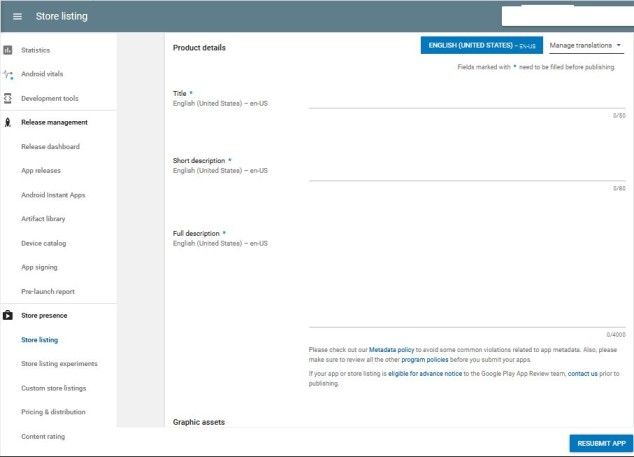
Task: Select Store presence heading
Action: click(x=44, y=315)
